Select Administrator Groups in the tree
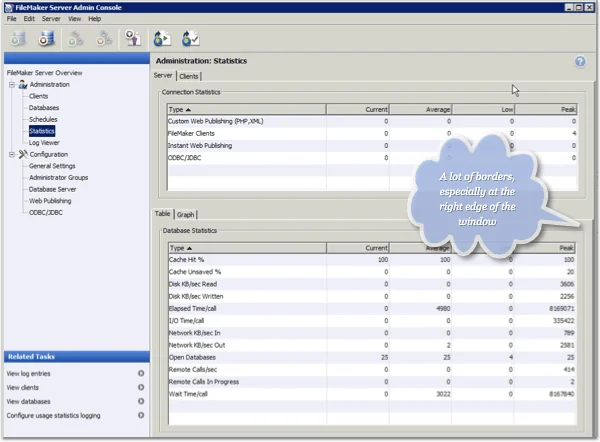This screenshot has height=442, width=600. pyautogui.click(x=59, y=178)
